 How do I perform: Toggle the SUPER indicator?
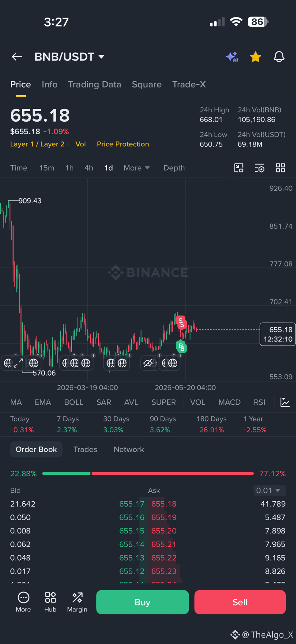pyautogui.click(x=163, y=402)
